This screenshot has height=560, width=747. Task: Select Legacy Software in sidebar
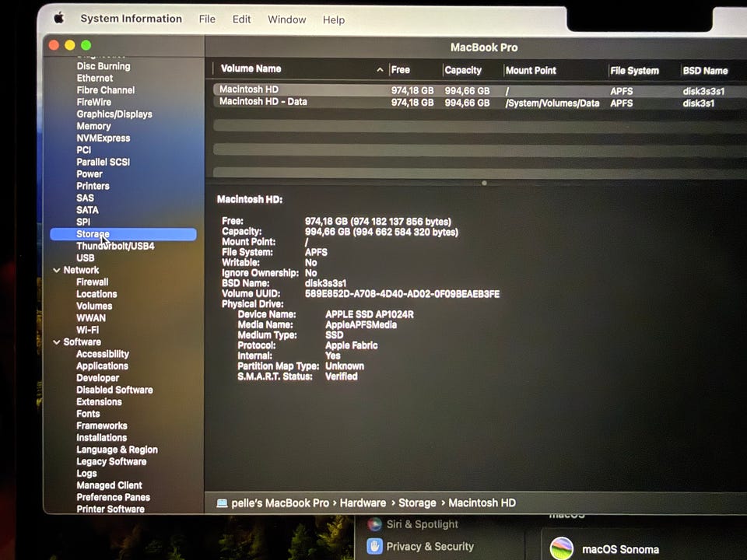point(111,461)
